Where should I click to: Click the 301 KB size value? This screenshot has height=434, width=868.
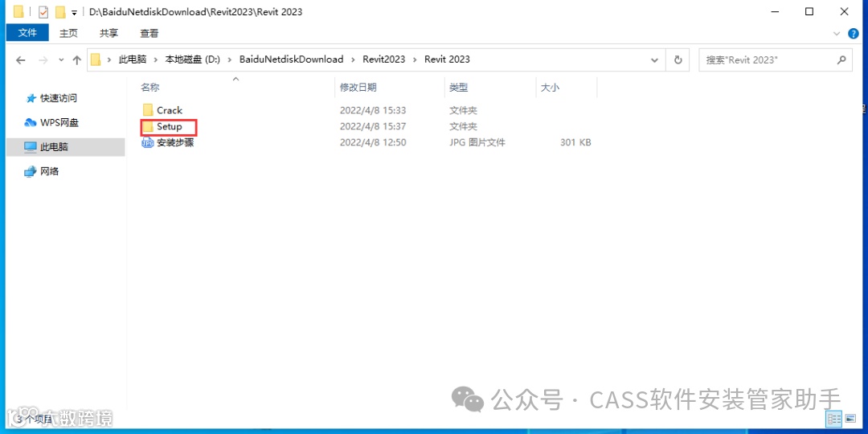point(575,142)
